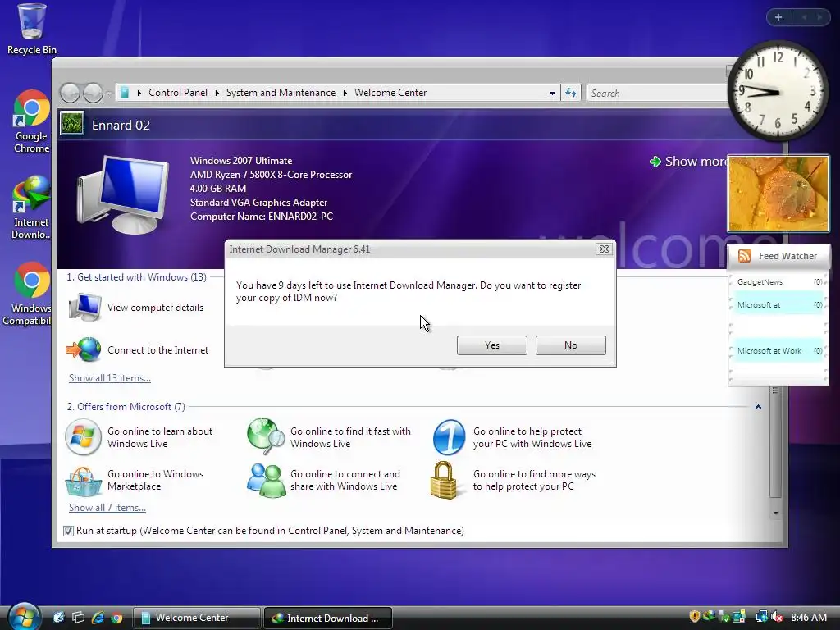Open the Microsoft at Work feed entry
840x630 pixels.
(779, 351)
